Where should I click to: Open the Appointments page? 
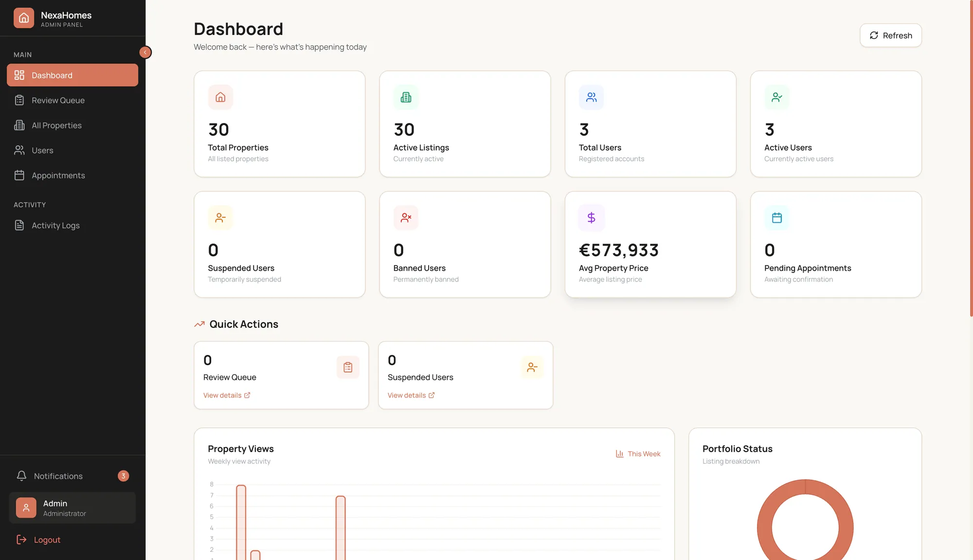coord(72,175)
